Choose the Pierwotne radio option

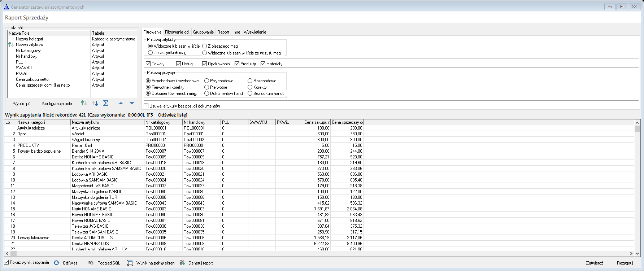[206, 87]
